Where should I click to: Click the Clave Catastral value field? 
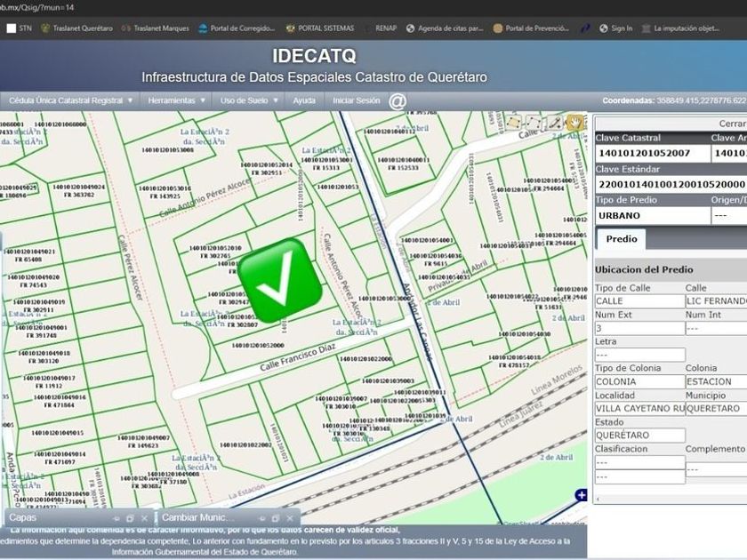click(652, 154)
